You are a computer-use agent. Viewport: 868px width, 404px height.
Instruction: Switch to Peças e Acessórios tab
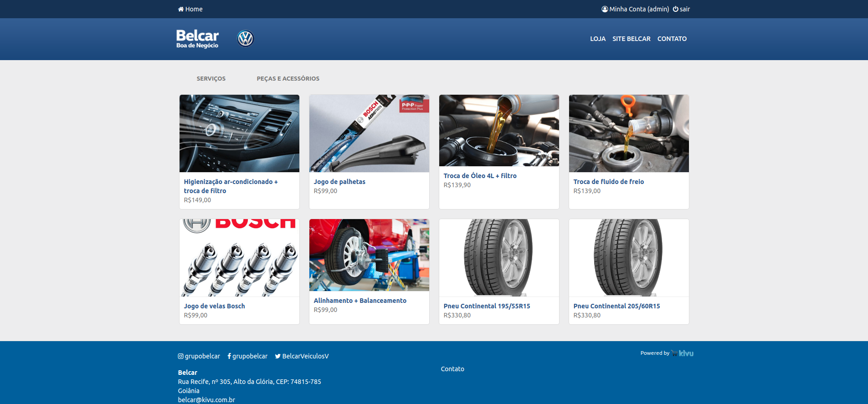point(288,79)
